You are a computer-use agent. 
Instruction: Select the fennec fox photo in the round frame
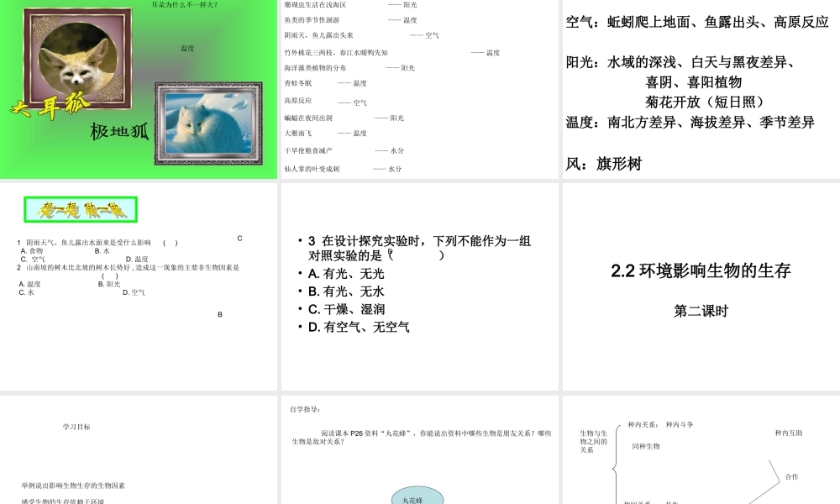(78, 58)
